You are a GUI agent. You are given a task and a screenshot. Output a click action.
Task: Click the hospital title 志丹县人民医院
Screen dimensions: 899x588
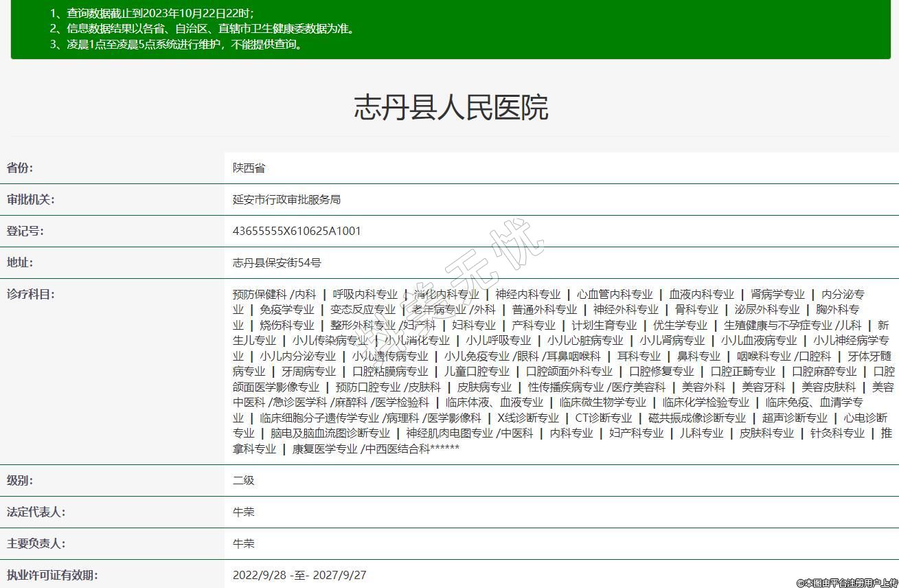click(x=451, y=108)
